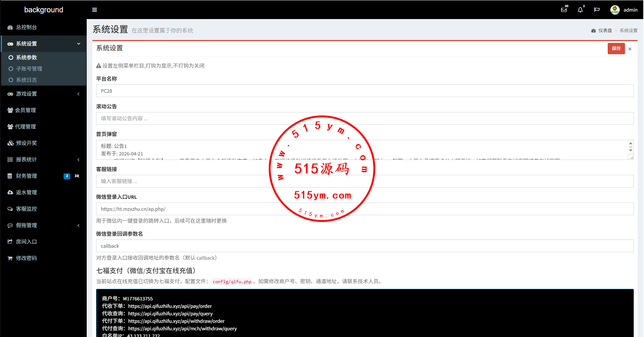Click the 首页弹窗 textarea scrollbar down arrow

click(631, 150)
